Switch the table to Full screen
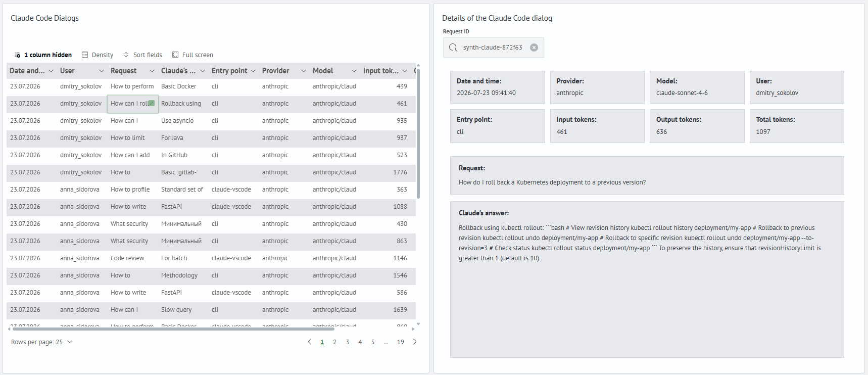Screen dimensions: 868x375 coord(192,55)
